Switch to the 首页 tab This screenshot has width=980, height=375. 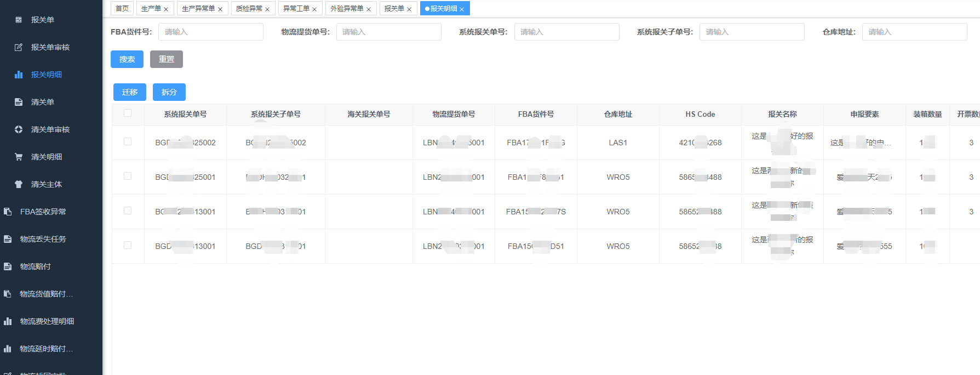122,8
